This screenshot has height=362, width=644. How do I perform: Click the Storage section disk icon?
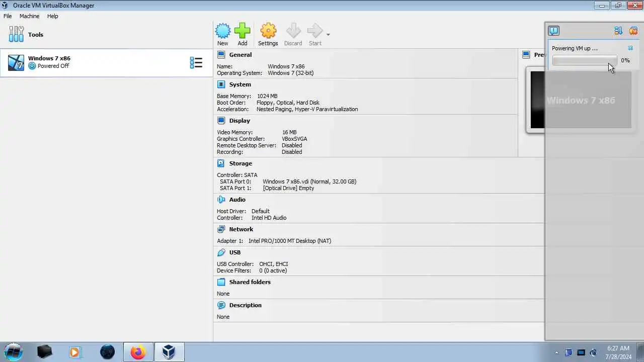[221, 163]
